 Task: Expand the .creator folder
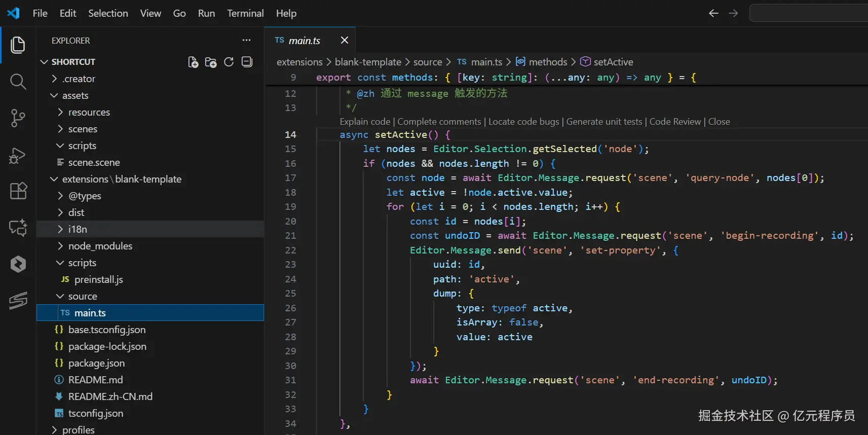pos(79,79)
